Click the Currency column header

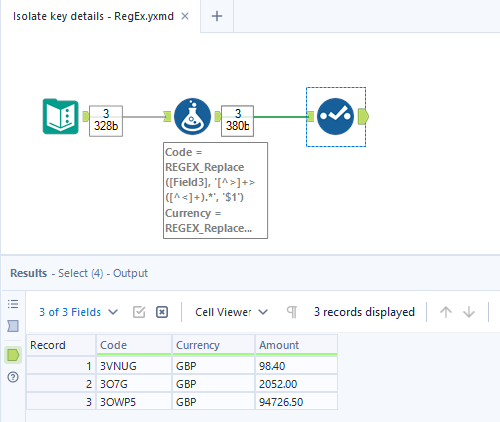tap(213, 345)
